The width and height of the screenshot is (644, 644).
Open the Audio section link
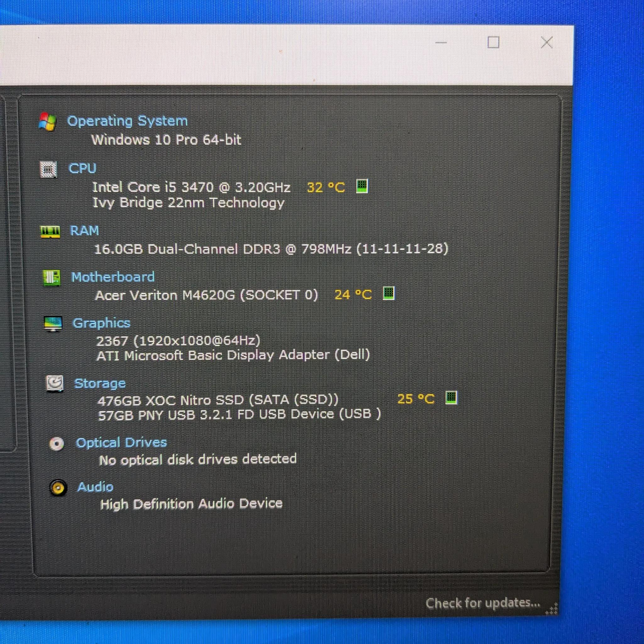click(x=95, y=487)
